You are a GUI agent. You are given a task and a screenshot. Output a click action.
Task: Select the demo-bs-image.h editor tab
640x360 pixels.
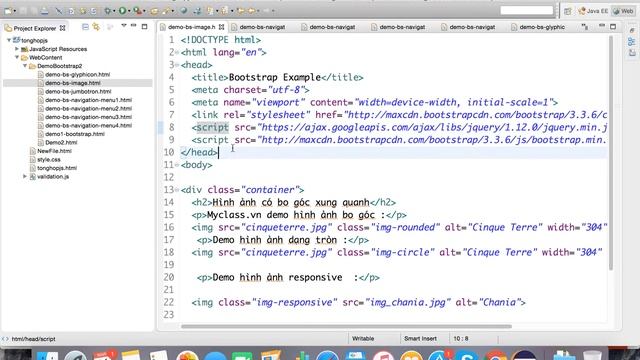[x=191, y=27]
